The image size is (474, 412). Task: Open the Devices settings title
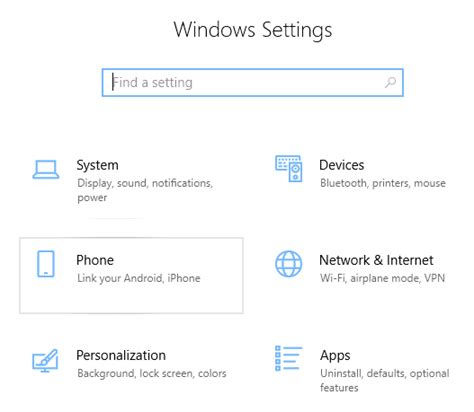click(342, 165)
